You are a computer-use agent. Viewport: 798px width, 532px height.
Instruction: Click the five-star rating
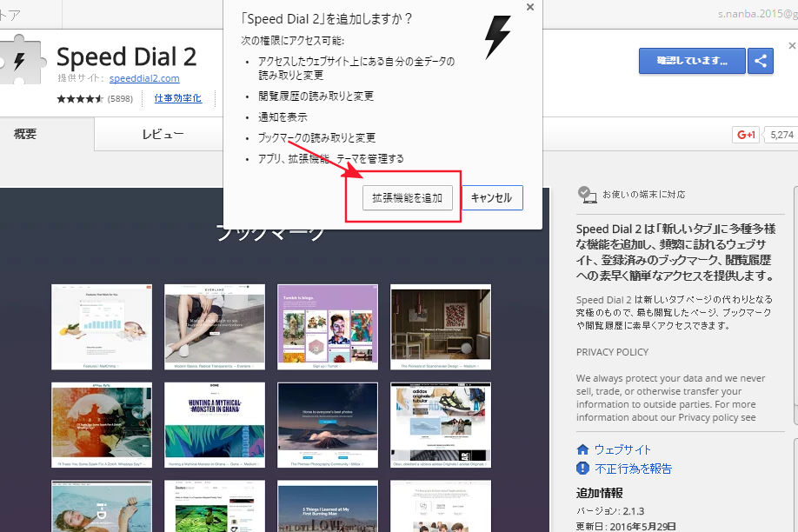(80, 99)
